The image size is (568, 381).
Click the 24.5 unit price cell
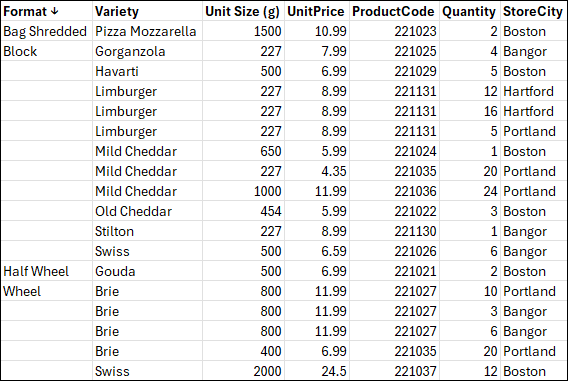317,371
